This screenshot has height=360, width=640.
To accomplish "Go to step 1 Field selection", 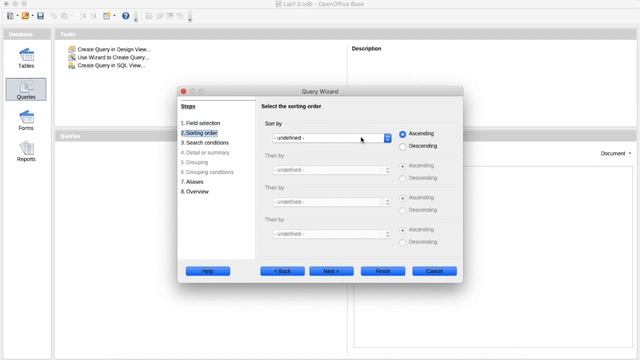I will point(200,123).
